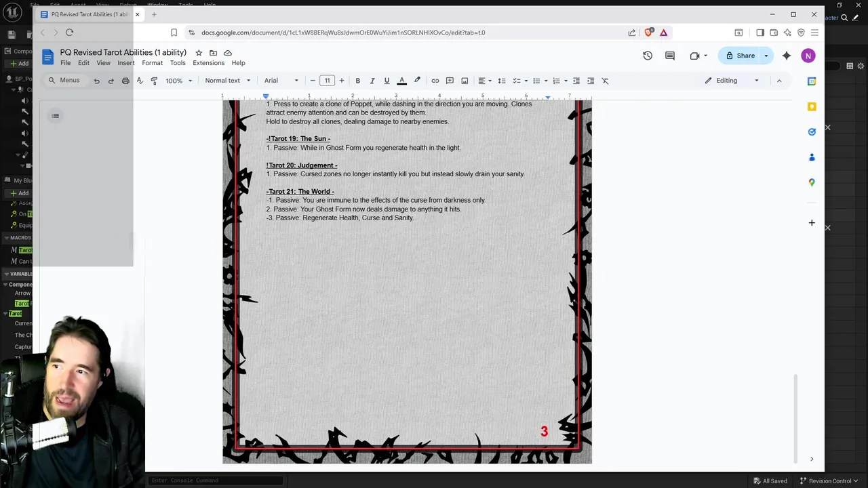Click the font size field showing 11
The image size is (868, 488).
[327, 81]
